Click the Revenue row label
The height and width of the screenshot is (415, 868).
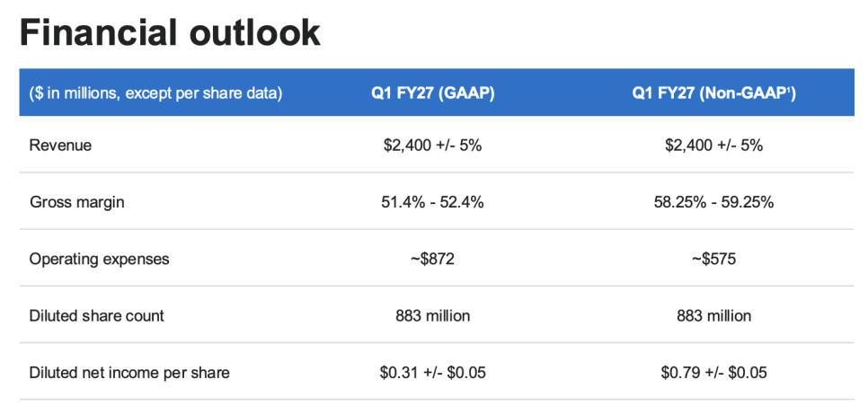click(x=60, y=145)
